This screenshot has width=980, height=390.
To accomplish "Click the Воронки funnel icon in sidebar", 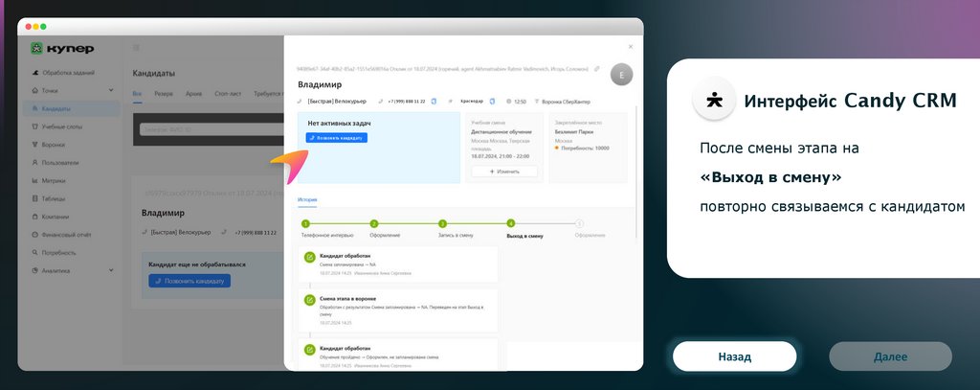I will pos(35,145).
